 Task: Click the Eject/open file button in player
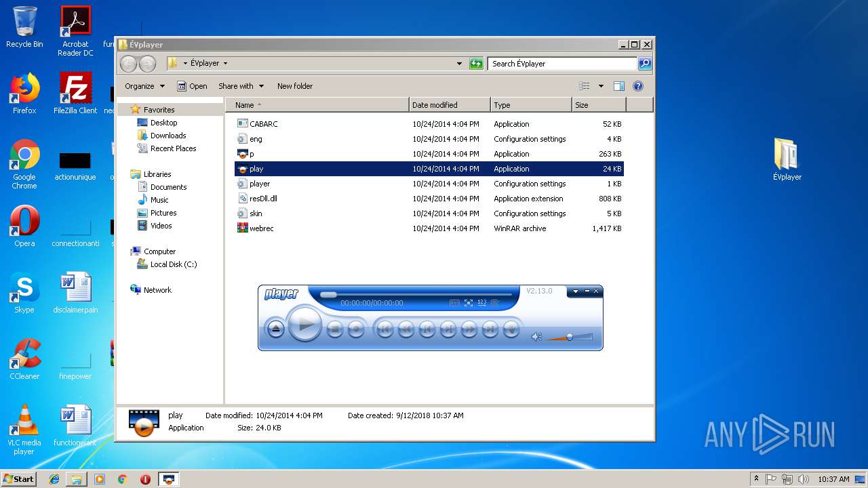pos(276,329)
